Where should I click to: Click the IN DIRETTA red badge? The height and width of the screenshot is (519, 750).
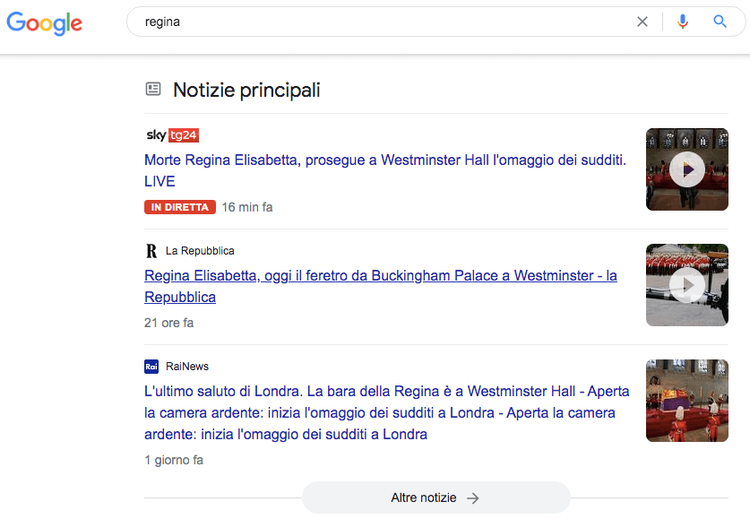pos(180,207)
